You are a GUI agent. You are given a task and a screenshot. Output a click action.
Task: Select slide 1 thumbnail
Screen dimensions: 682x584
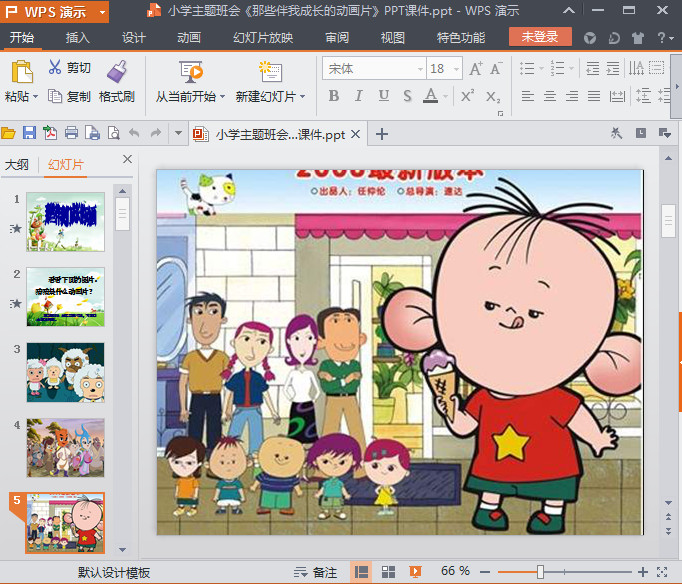(x=66, y=222)
